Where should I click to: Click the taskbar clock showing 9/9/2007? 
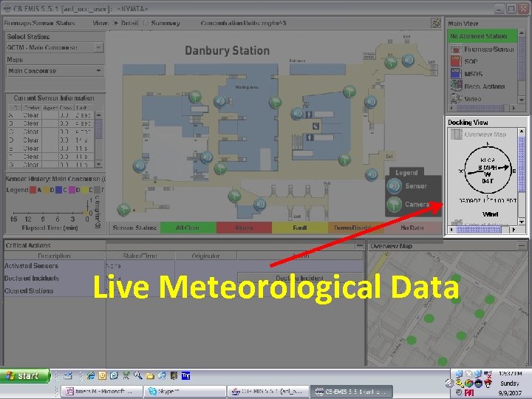pyautogui.click(x=510, y=383)
